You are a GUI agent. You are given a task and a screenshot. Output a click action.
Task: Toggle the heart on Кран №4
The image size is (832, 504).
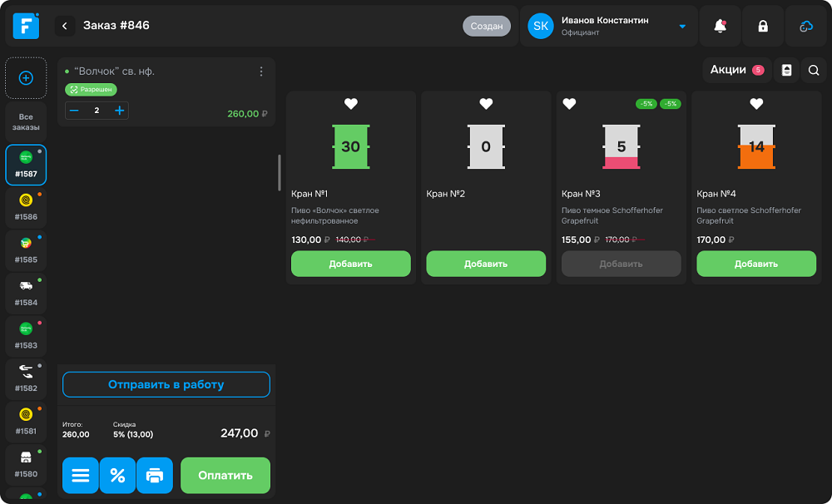pos(756,104)
